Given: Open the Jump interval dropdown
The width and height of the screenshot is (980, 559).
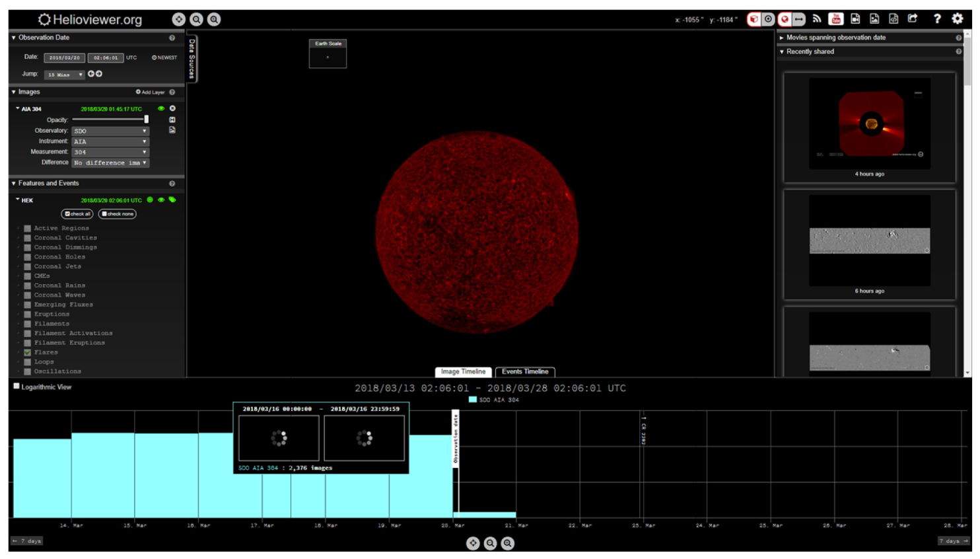Looking at the screenshot, I should pyautogui.click(x=65, y=75).
